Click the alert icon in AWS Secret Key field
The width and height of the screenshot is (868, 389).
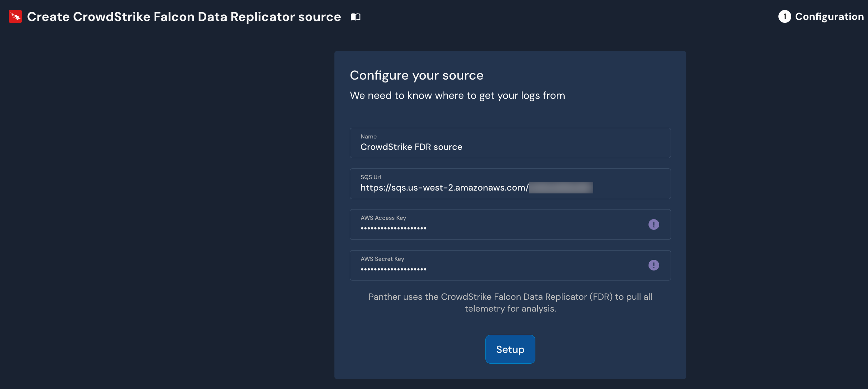[653, 265]
